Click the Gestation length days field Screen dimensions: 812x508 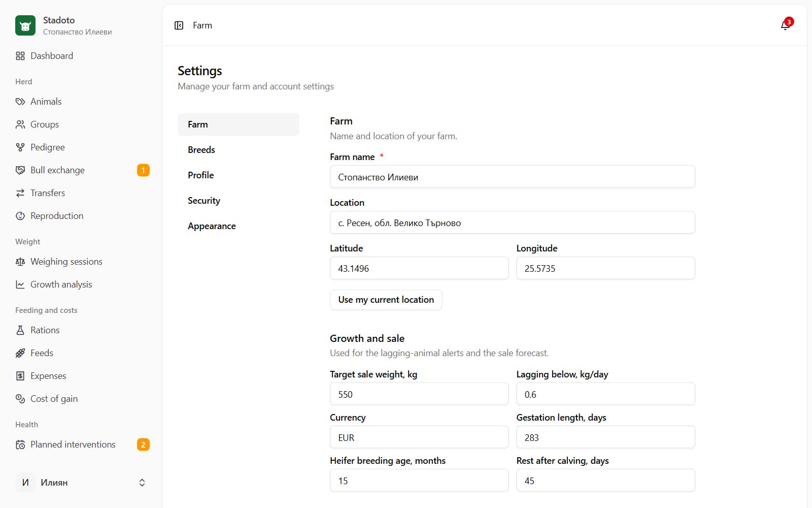605,437
